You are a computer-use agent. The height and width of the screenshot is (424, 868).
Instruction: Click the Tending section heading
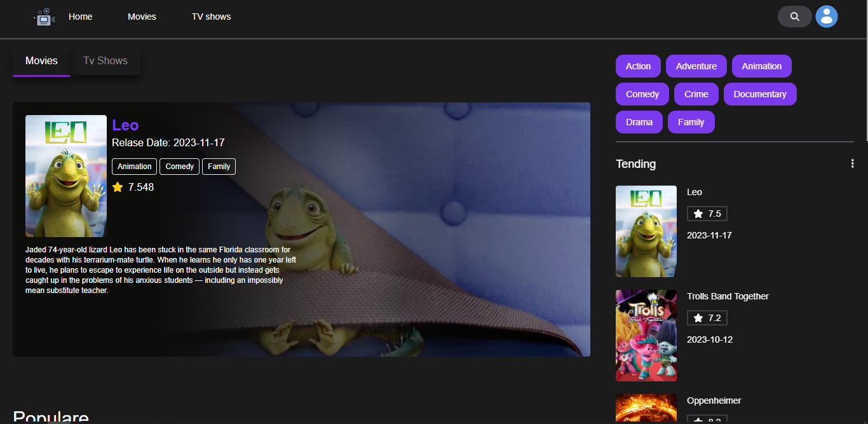coord(636,164)
